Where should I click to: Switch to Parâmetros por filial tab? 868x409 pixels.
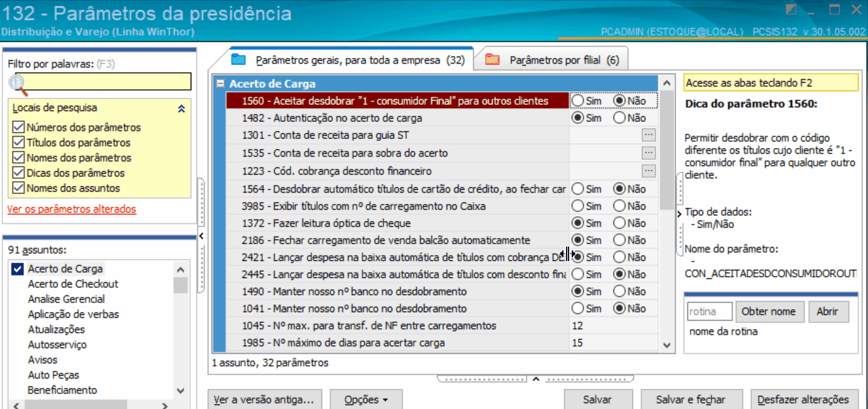pyautogui.click(x=552, y=60)
